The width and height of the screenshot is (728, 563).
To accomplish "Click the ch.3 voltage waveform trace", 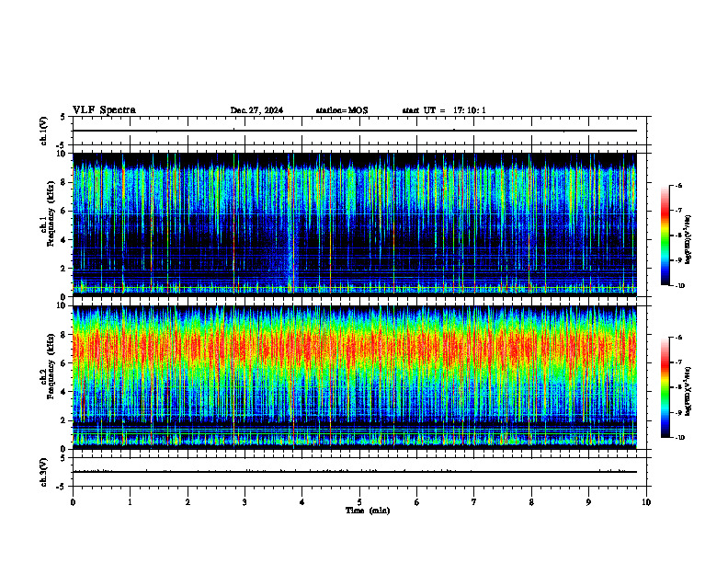I will click(x=355, y=472).
